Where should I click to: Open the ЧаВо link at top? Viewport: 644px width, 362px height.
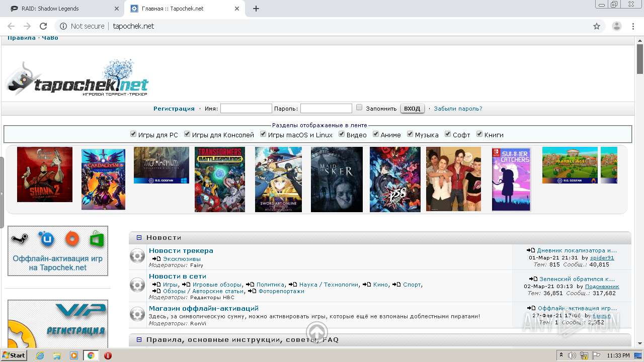click(x=50, y=38)
